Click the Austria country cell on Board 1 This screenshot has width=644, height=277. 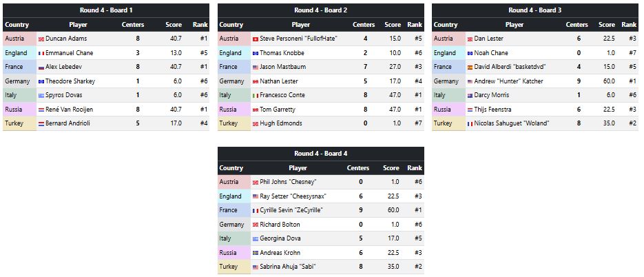click(17, 39)
